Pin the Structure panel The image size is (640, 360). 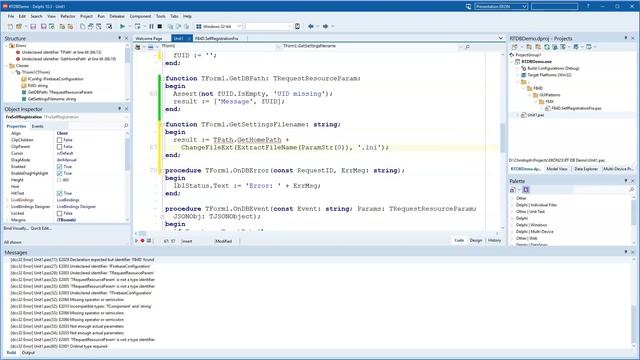120,38
